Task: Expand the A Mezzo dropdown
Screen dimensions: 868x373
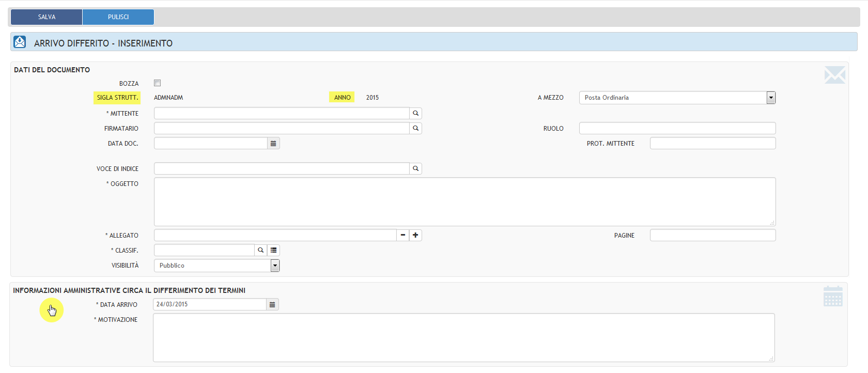Action: (x=771, y=98)
